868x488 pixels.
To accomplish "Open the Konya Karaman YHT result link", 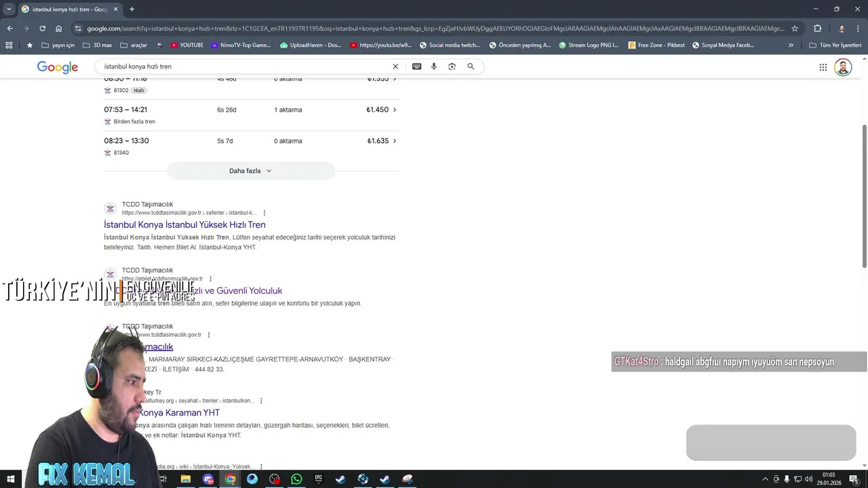I will [178, 412].
